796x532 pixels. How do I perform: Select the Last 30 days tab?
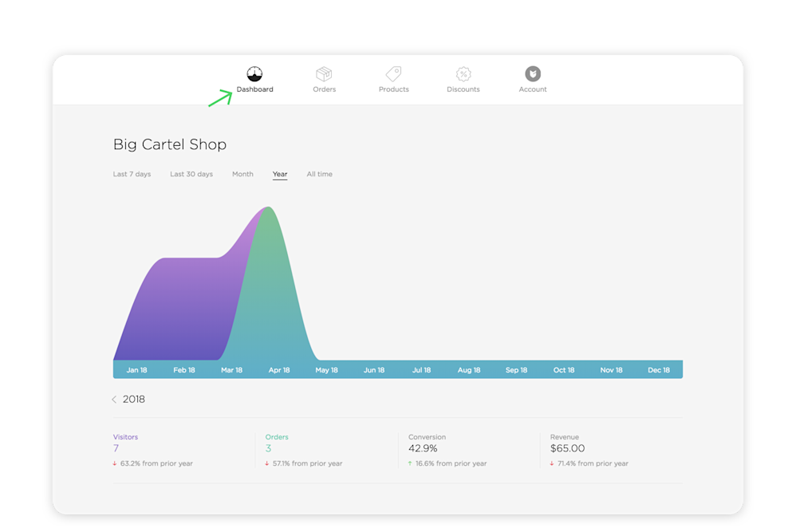191,174
